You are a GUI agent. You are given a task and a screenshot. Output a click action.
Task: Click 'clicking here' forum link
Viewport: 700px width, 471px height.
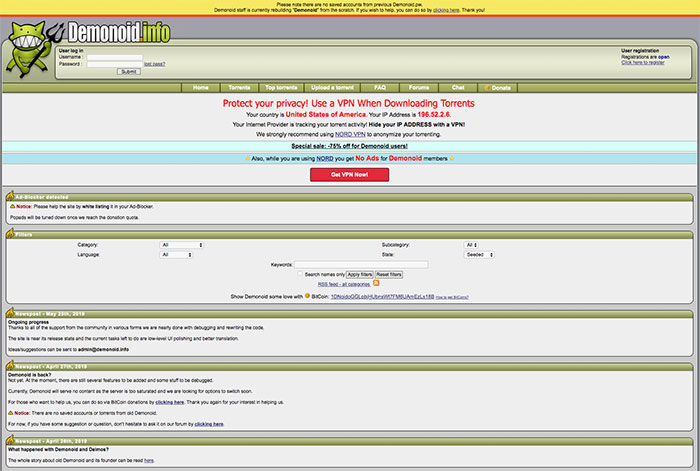(x=209, y=424)
